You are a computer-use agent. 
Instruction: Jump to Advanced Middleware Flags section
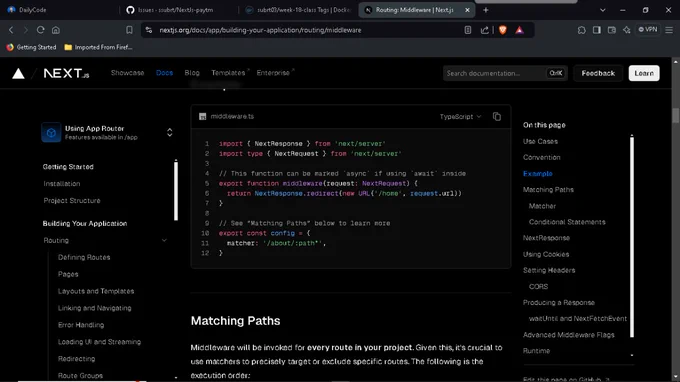coord(569,335)
